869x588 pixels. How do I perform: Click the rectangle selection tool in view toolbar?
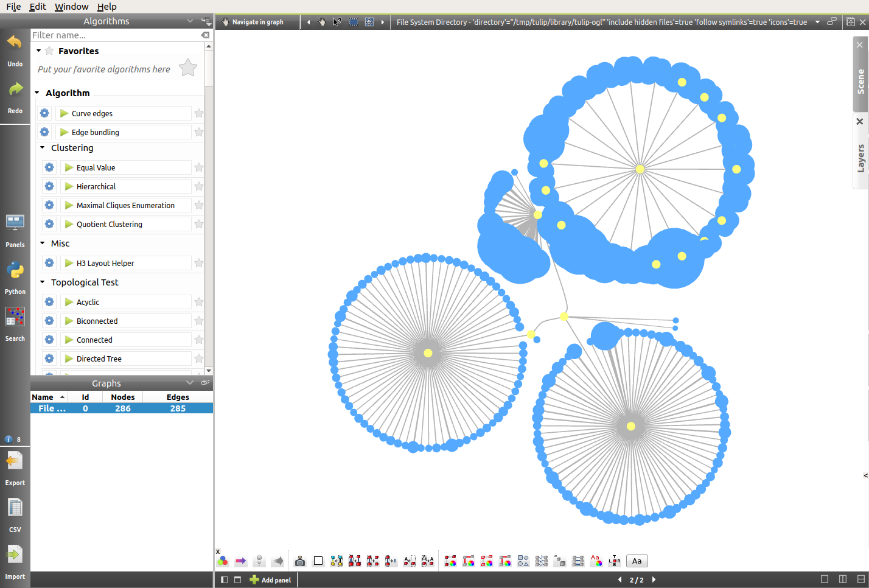(x=354, y=22)
